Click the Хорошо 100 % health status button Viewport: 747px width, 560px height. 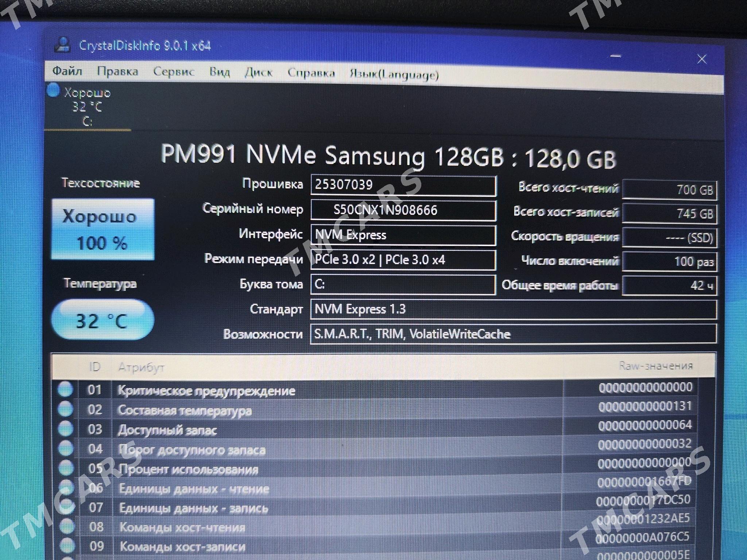pyautogui.click(x=102, y=229)
